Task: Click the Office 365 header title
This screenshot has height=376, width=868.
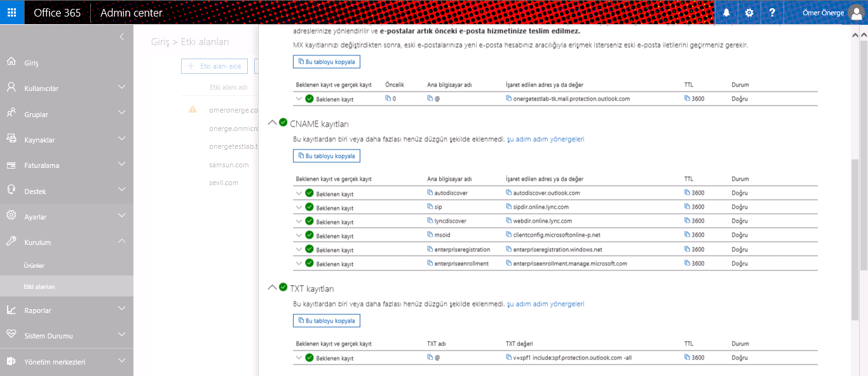Action: click(57, 13)
